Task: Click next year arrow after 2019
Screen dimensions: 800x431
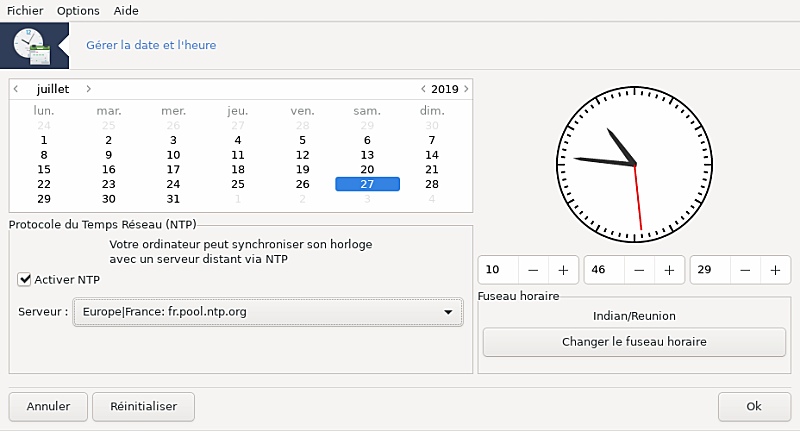Action: (466, 89)
